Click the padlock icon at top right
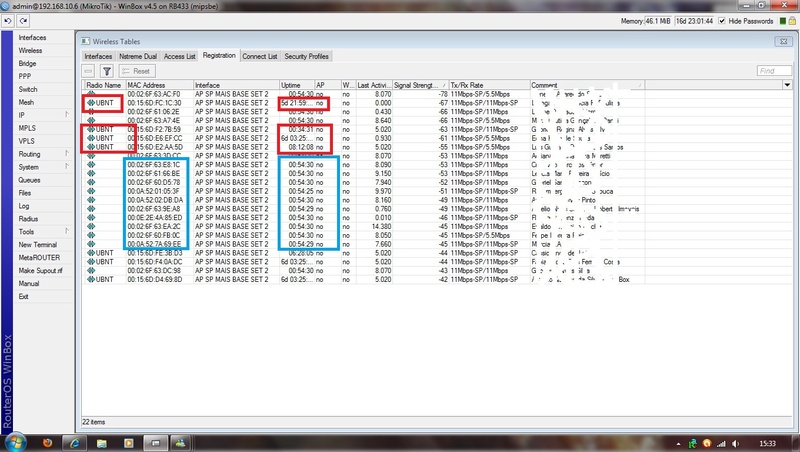 tap(792, 21)
